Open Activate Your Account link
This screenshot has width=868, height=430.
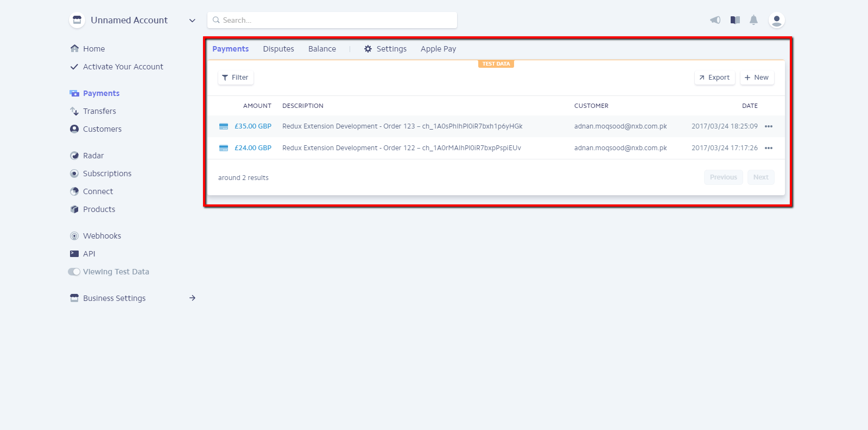pos(123,67)
